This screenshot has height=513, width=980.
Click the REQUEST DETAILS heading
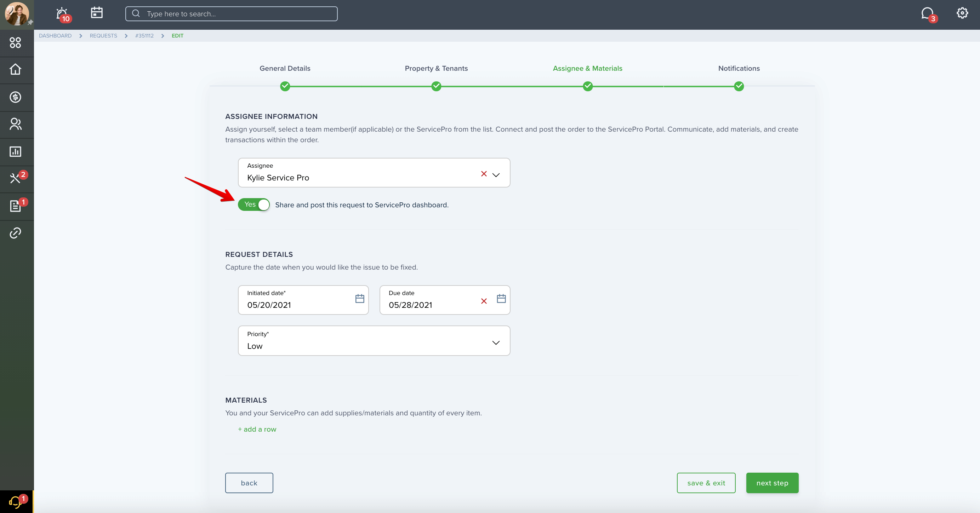pyautogui.click(x=259, y=254)
